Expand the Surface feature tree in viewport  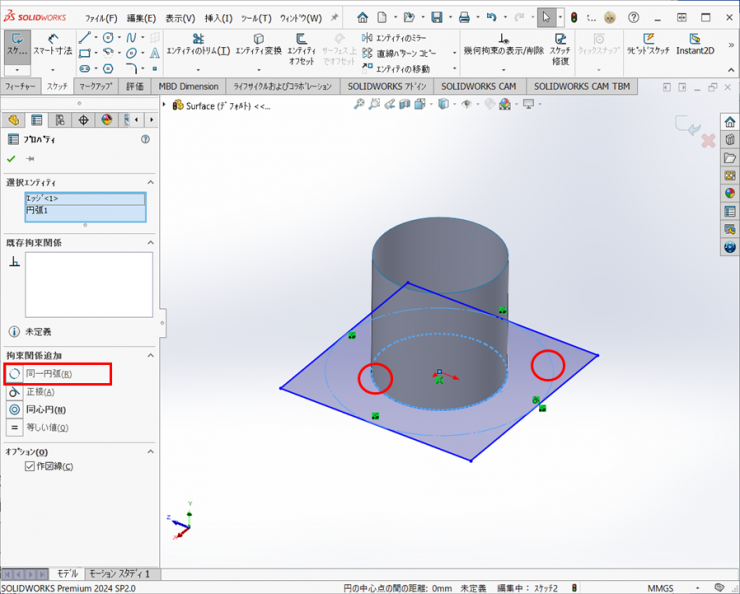pyautogui.click(x=166, y=105)
